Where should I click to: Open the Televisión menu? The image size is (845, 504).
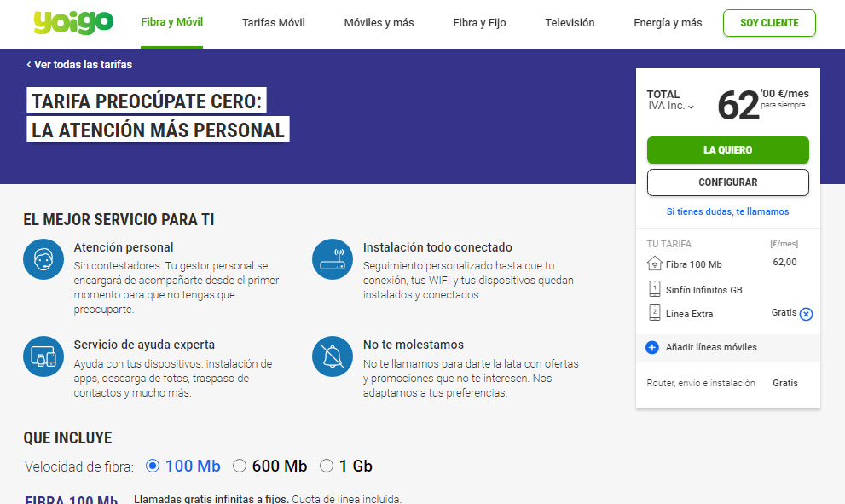coord(570,23)
